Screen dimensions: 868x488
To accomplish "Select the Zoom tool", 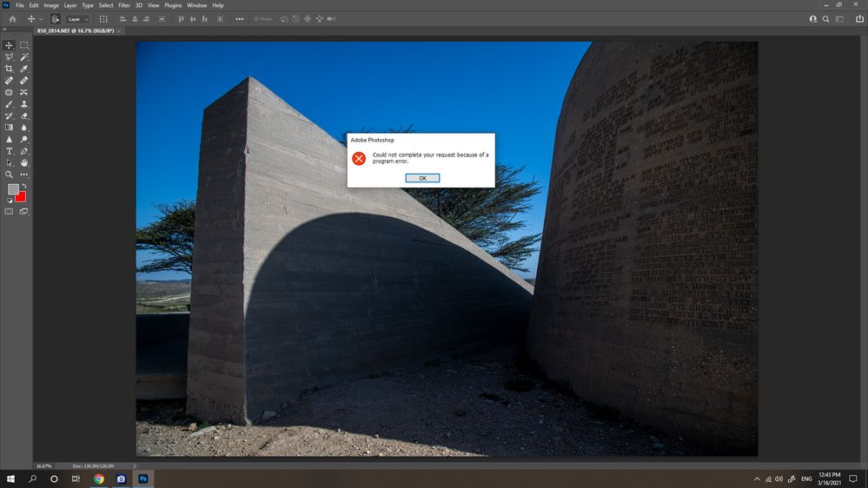I will (x=9, y=175).
